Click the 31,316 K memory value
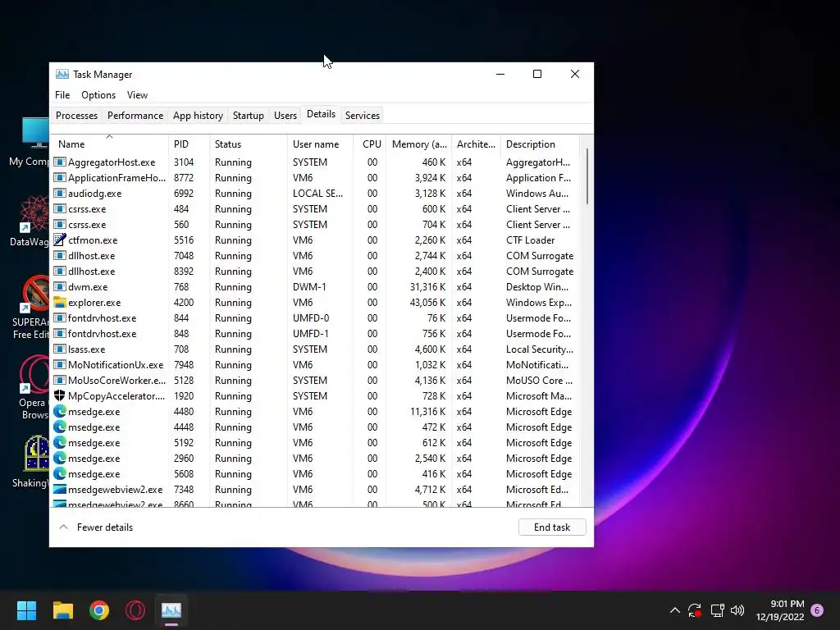The width and height of the screenshot is (840, 630). (427, 286)
